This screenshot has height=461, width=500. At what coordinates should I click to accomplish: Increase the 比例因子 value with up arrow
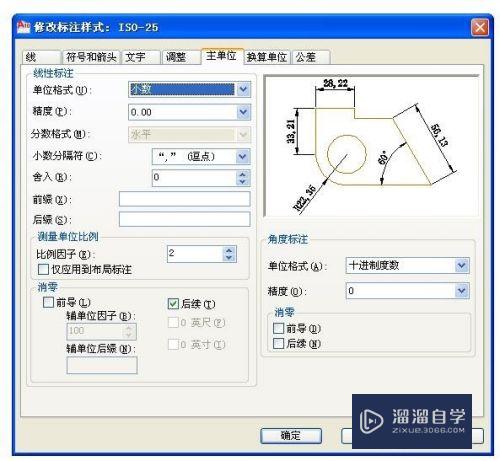click(229, 250)
